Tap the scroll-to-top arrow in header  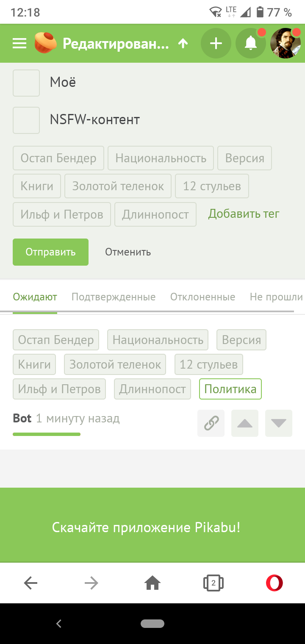click(x=183, y=43)
